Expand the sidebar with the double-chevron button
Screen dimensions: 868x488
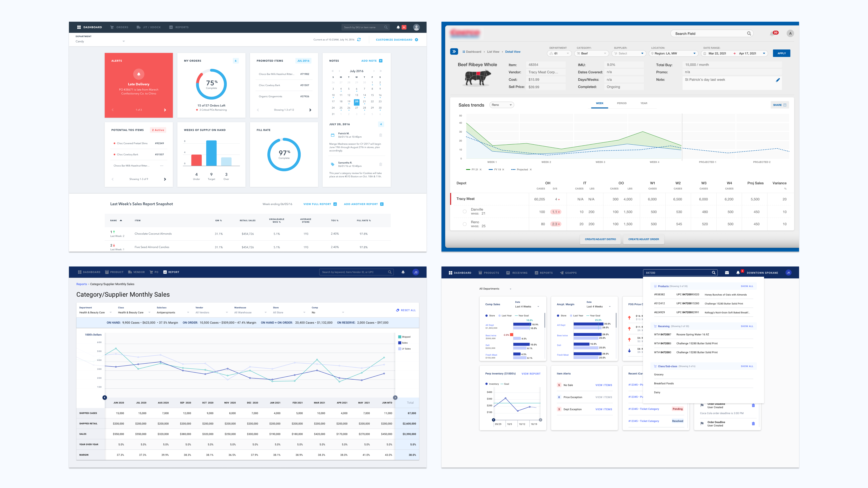click(454, 52)
